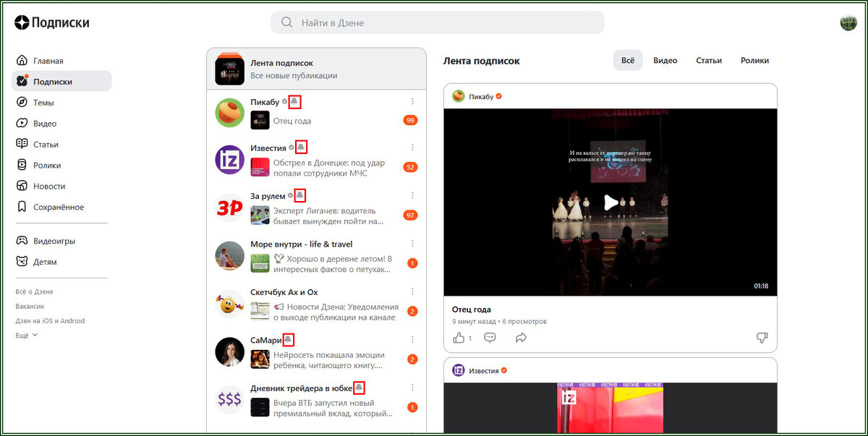Click the 52 unread badge for Известия

tap(411, 167)
